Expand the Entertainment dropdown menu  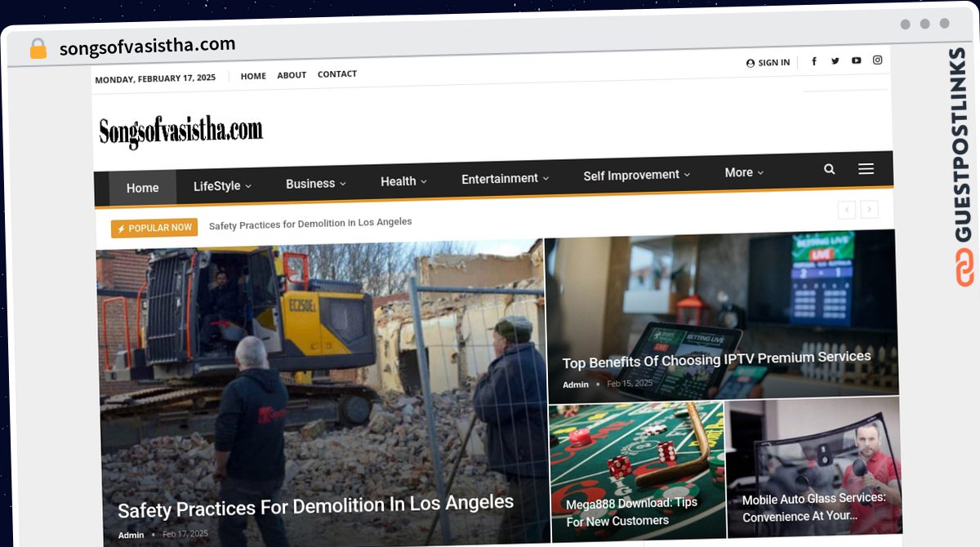[505, 178]
